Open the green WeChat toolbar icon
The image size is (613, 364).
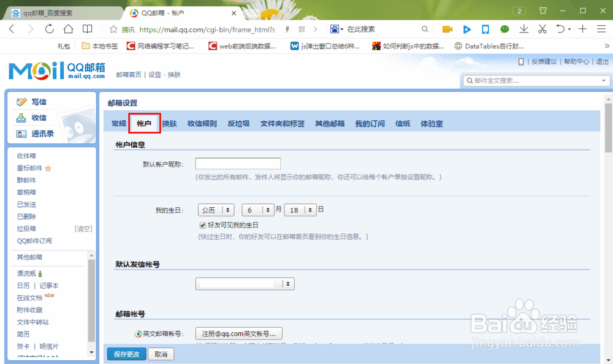(504, 29)
